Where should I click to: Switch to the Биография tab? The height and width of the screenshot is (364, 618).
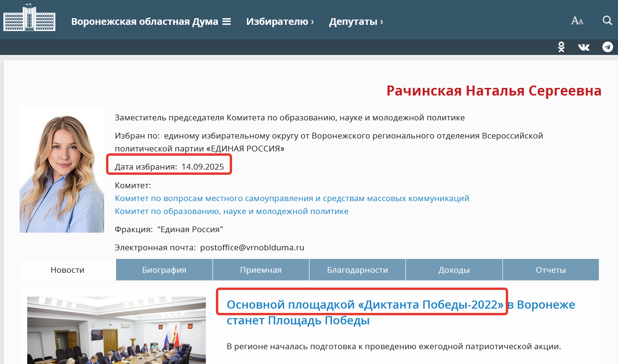pos(164,270)
